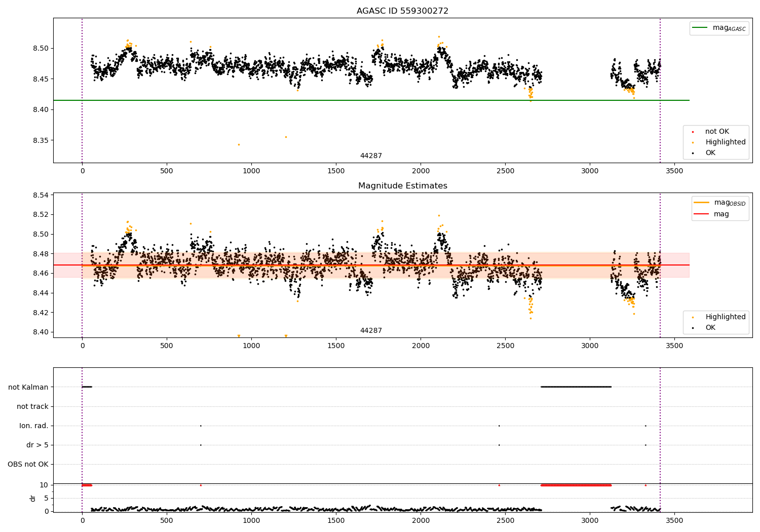Click the 8.54 y-tick label in middle plot
Viewport: 760px width, 532px height.
click(40, 195)
